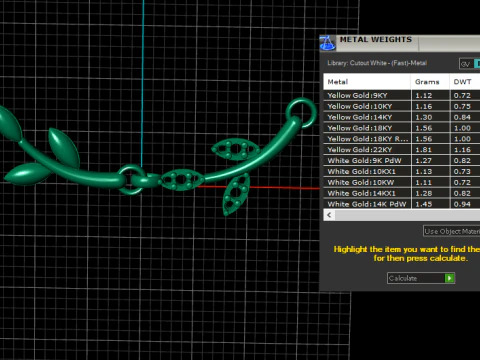
Task: Select the White Gold:14KX1 row
Action: [x=402, y=193]
